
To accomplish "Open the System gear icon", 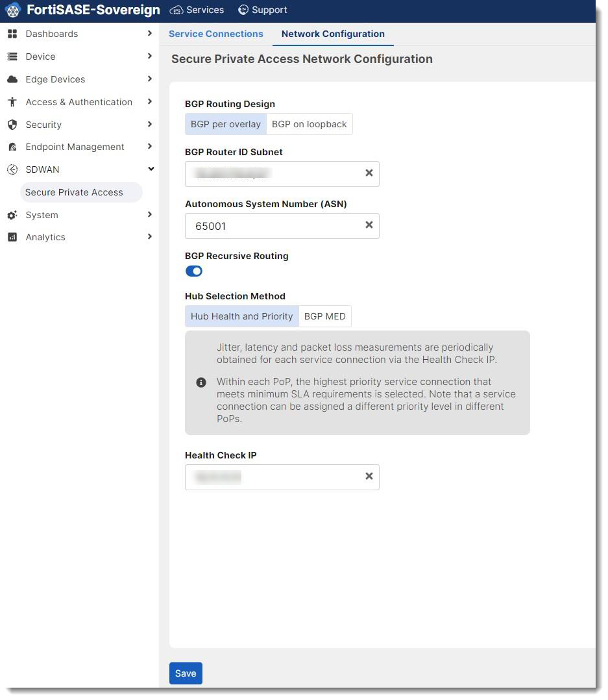I will tap(12, 215).
